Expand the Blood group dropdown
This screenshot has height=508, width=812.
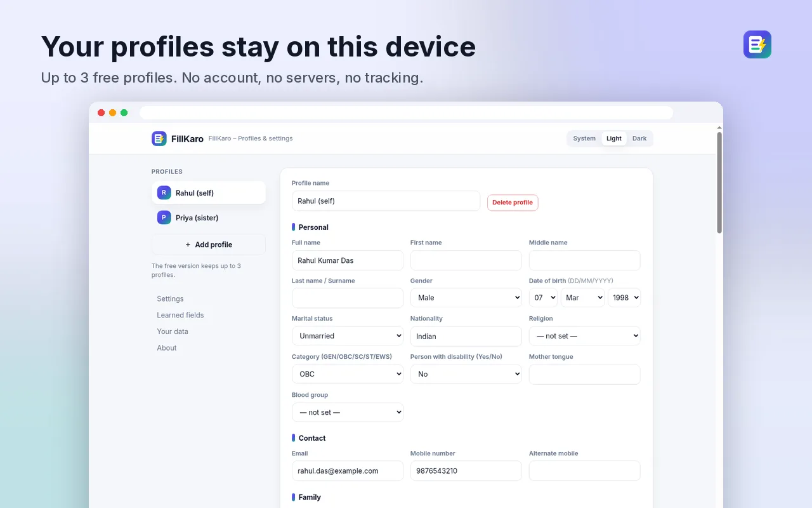[x=348, y=412]
